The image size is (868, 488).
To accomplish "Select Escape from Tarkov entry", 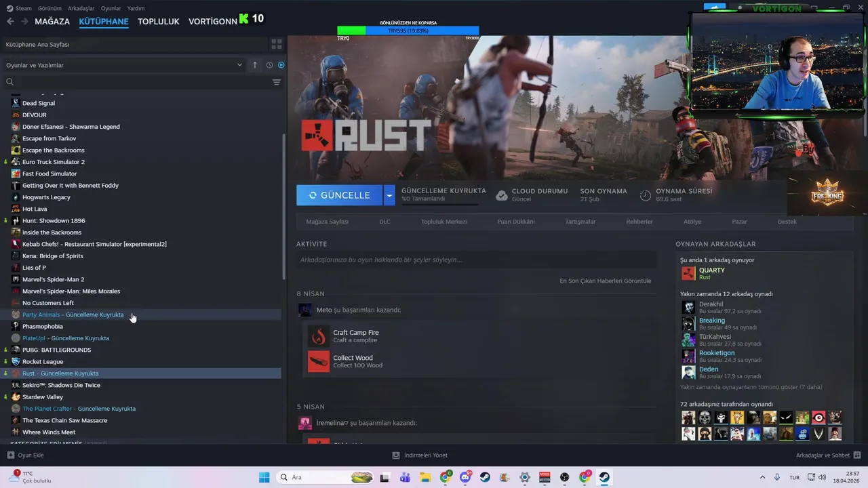I will coord(141,138).
